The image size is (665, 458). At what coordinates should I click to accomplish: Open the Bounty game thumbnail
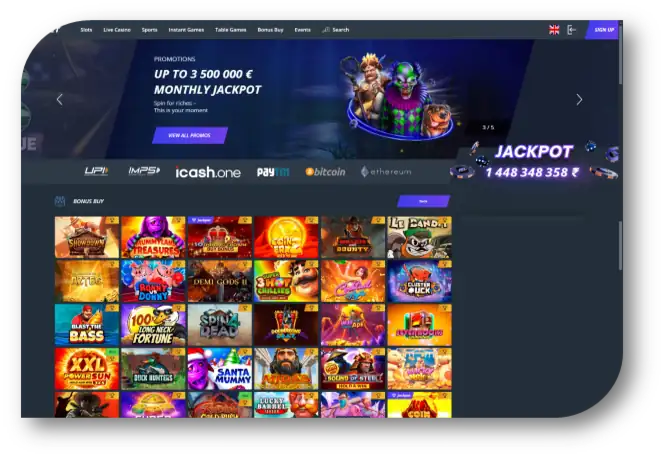353,237
